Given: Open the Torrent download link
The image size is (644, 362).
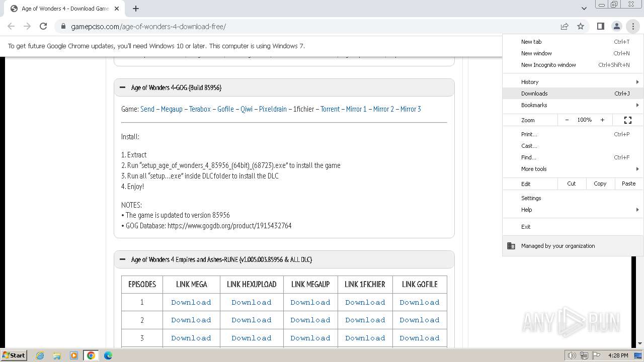Looking at the screenshot, I should coord(330,109).
